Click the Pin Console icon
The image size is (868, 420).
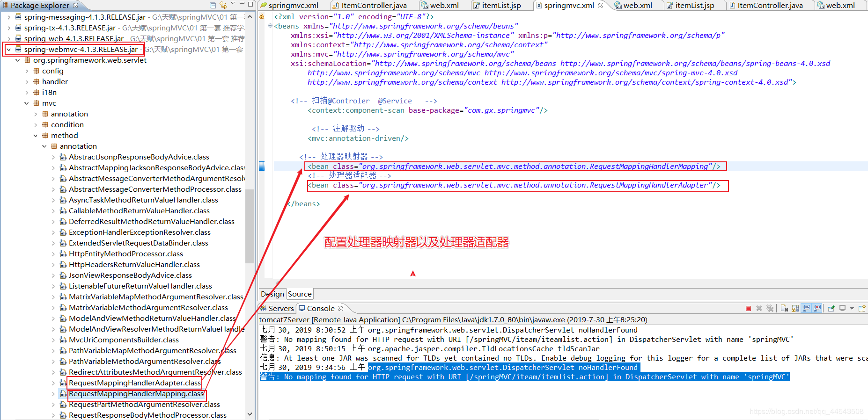click(x=831, y=308)
